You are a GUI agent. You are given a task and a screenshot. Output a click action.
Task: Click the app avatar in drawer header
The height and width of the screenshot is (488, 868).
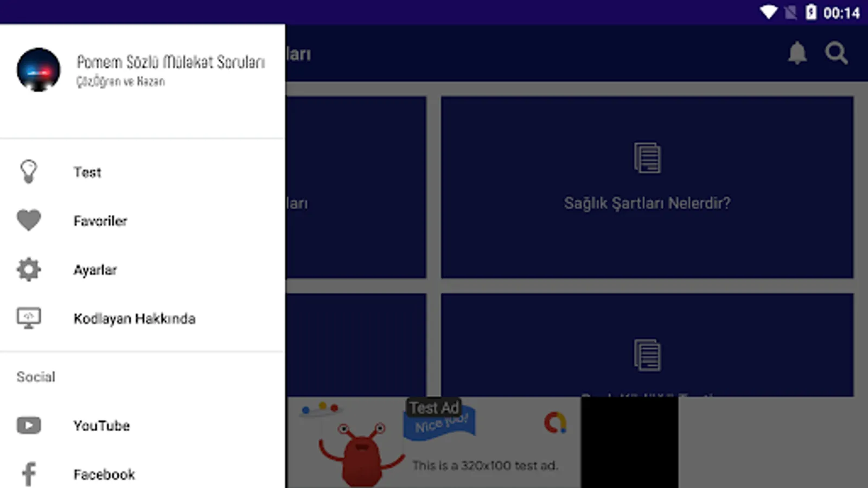click(39, 70)
